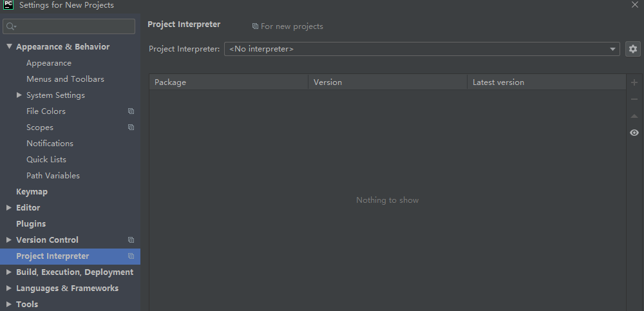This screenshot has height=311, width=644.
Task: Click the copy icon beside Scopes
Action: (131, 127)
